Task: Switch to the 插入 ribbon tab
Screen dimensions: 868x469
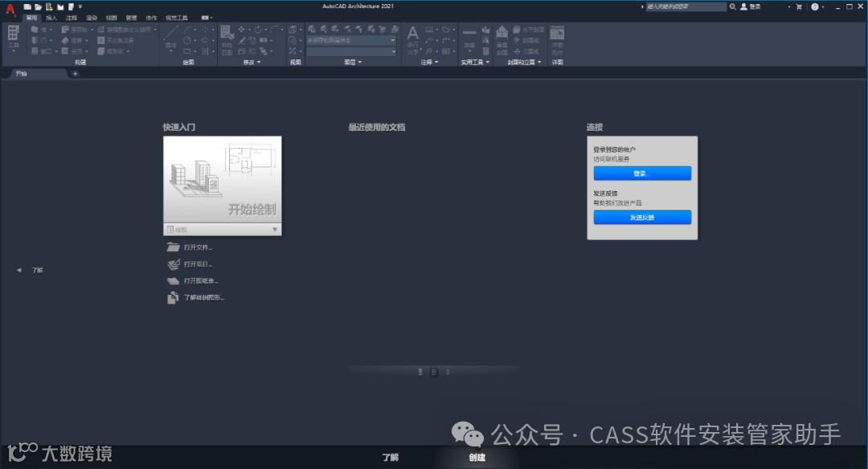Action: 51,18
